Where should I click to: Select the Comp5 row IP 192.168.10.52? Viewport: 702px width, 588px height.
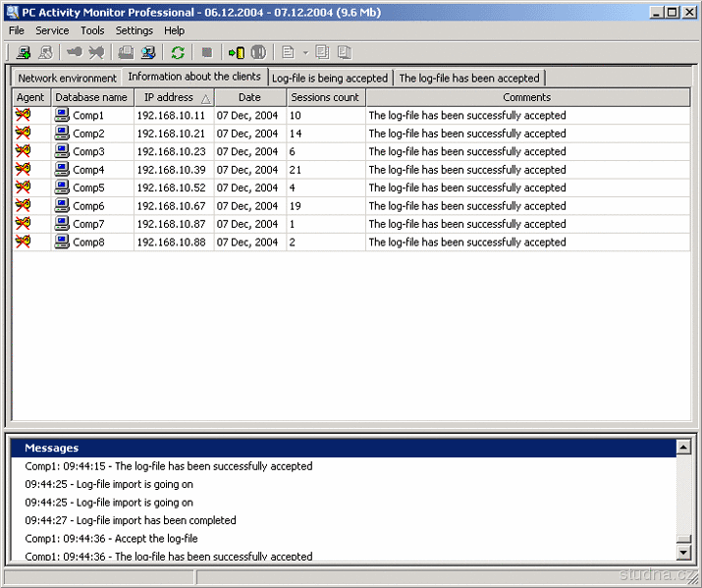(171, 187)
